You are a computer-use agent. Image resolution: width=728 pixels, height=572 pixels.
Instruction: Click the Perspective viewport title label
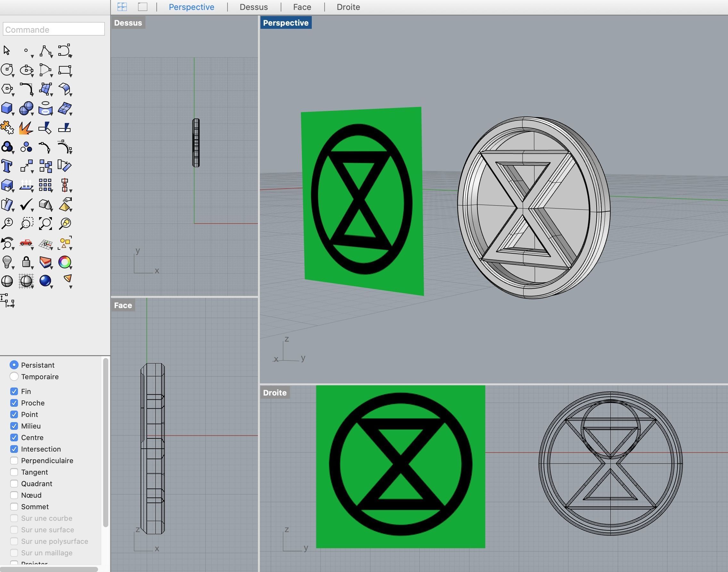point(286,23)
